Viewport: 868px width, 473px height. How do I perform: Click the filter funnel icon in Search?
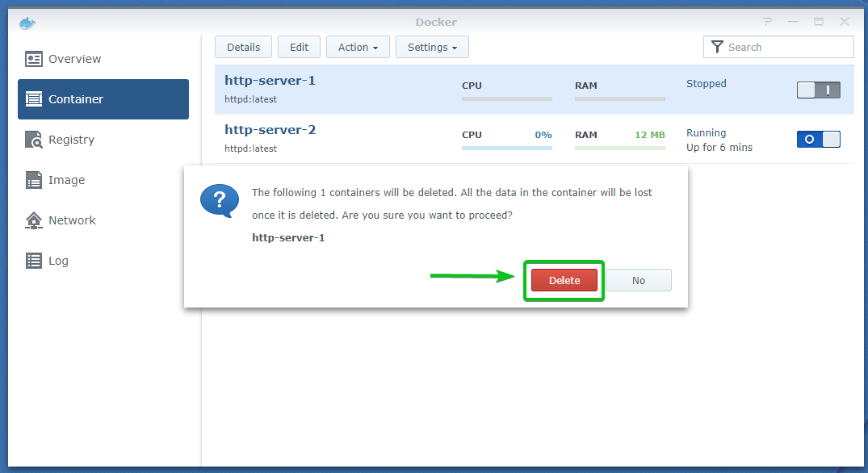717,47
